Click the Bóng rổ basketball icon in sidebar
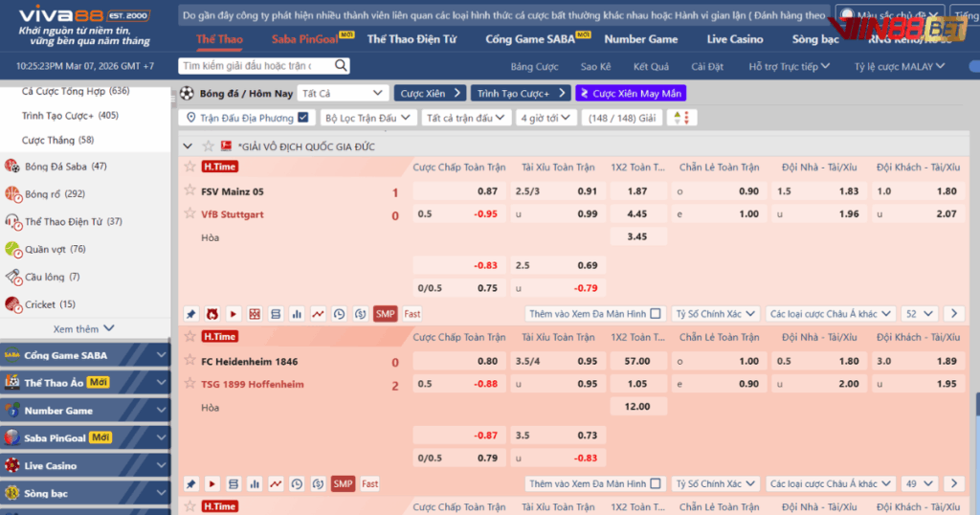The image size is (980, 515). (12, 193)
